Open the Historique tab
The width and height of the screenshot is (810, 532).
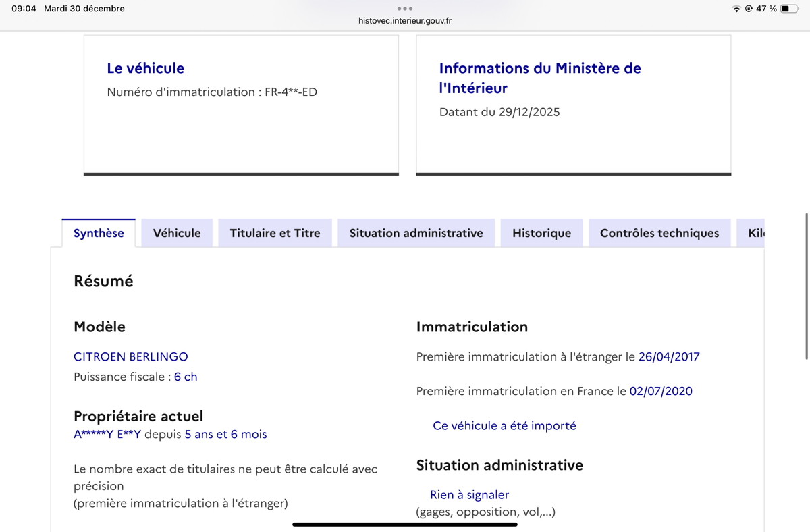click(541, 232)
